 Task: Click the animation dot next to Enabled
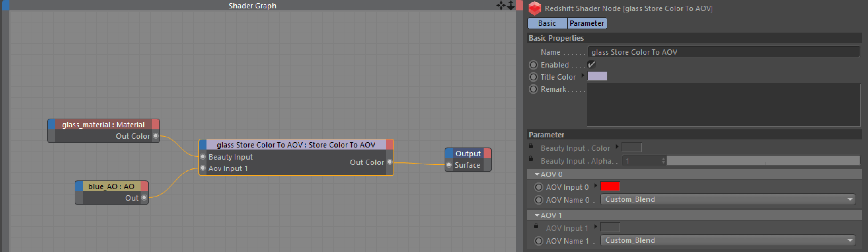coord(533,65)
